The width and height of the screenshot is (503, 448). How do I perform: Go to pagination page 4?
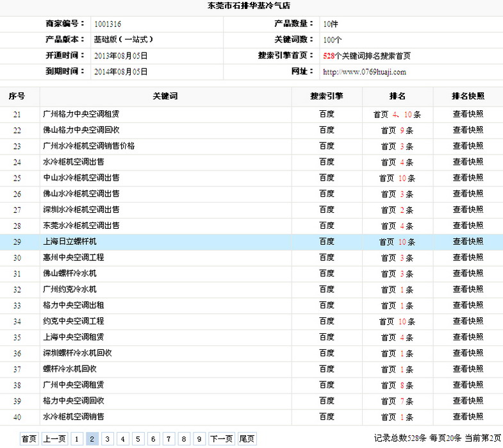tap(123, 438)
